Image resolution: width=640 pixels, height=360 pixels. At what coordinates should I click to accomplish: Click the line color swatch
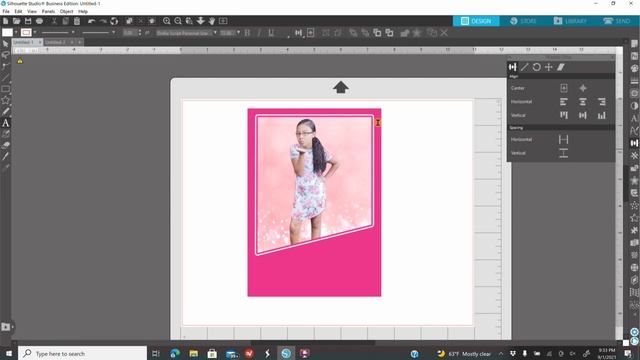click(x=26, y=32)
